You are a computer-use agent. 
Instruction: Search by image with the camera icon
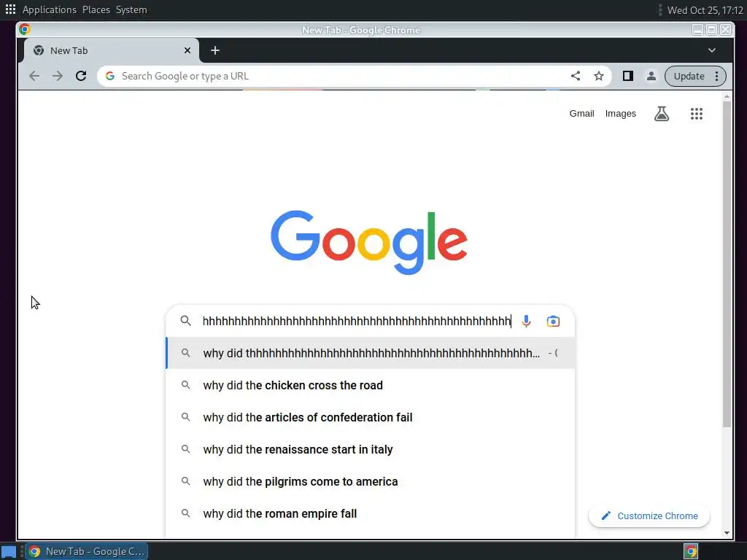553,321
